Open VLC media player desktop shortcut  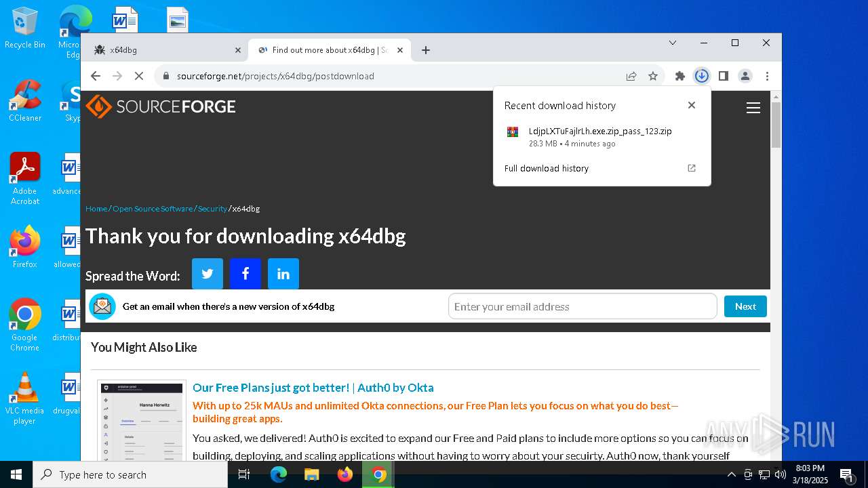click(x=24, y=399)
